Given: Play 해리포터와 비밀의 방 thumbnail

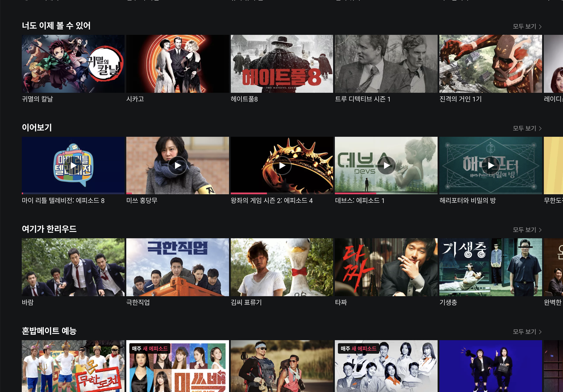Looking at the screenshot, I should 491,166.
